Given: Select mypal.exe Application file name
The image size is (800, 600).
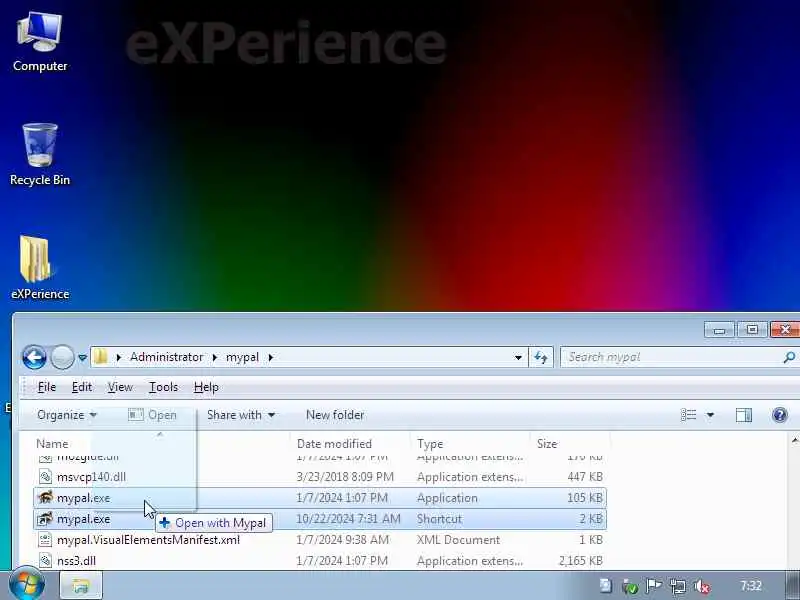Looking at the screenshot, I should click(83, 498).
